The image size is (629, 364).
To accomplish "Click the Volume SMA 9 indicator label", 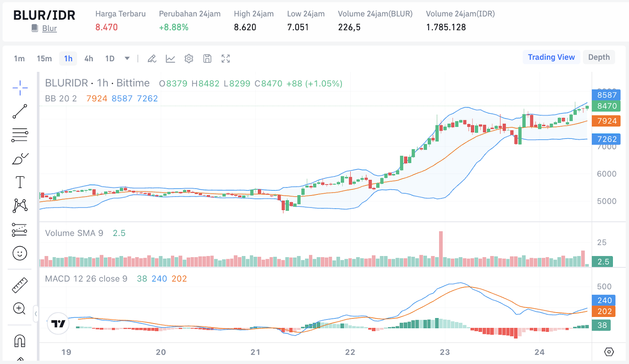I will (x=74, y=233).
